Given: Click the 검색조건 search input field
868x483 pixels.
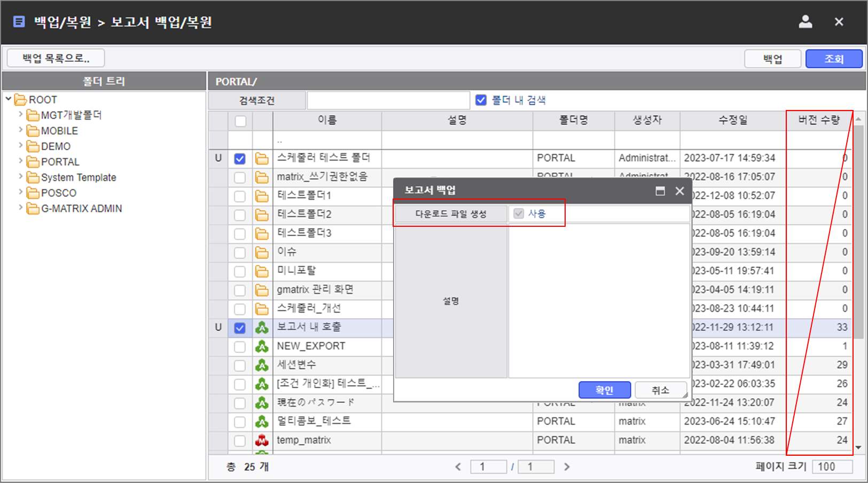Looking at the screenshot, I should click(x=388, y=100).
